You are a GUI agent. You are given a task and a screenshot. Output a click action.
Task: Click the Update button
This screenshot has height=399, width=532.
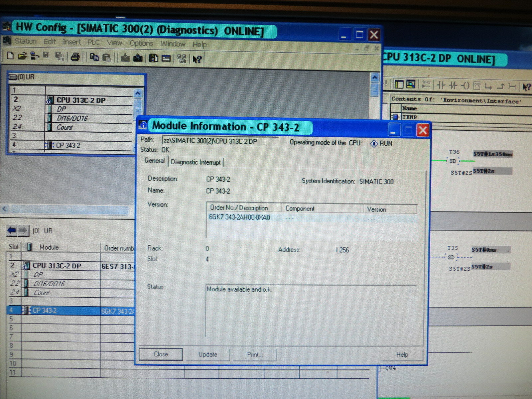coord(208,354)
